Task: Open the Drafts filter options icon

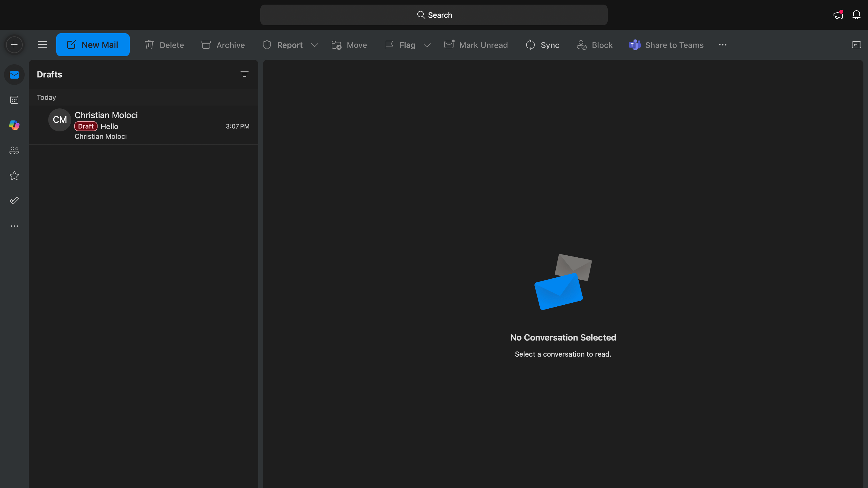Action: click(x=244, y=74)
